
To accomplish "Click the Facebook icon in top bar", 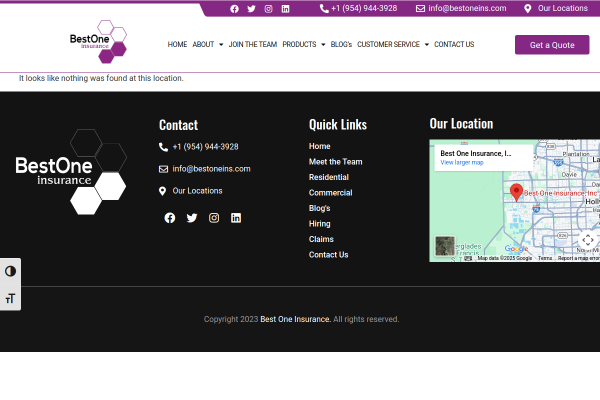I will [x=235, y=8].
